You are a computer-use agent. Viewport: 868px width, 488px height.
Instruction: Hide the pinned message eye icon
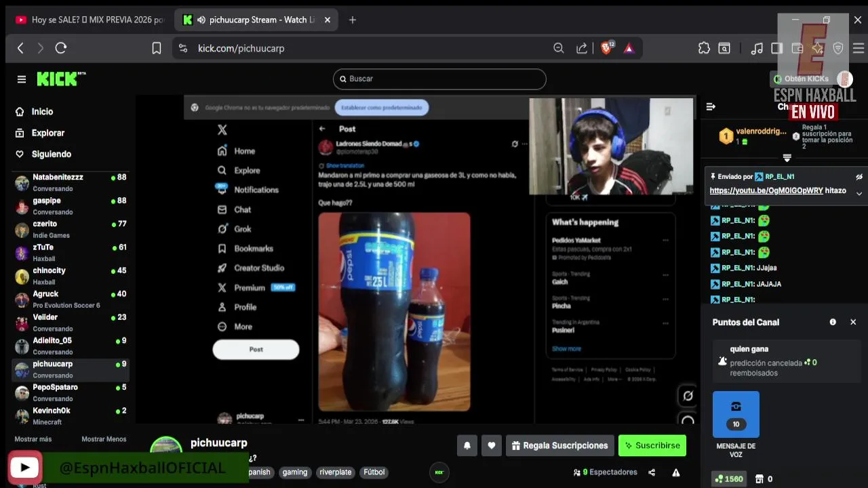coord(859,177)
